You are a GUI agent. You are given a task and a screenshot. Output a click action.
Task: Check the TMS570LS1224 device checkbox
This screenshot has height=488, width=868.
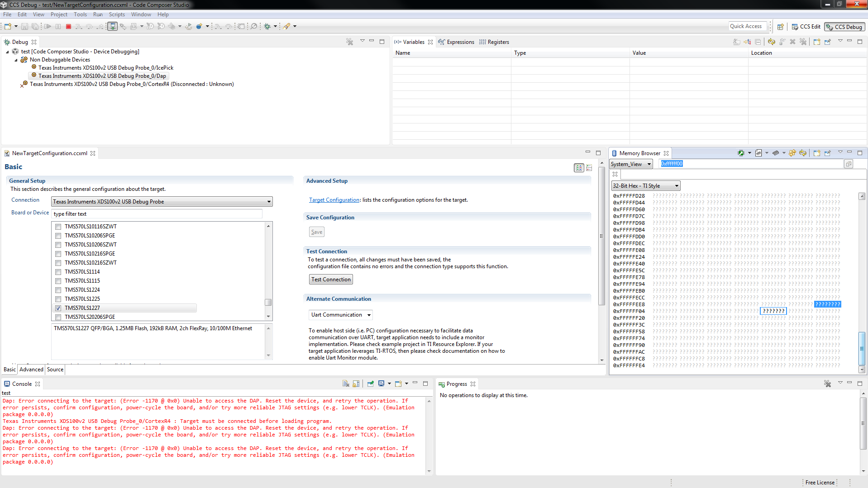coord(58,290)
